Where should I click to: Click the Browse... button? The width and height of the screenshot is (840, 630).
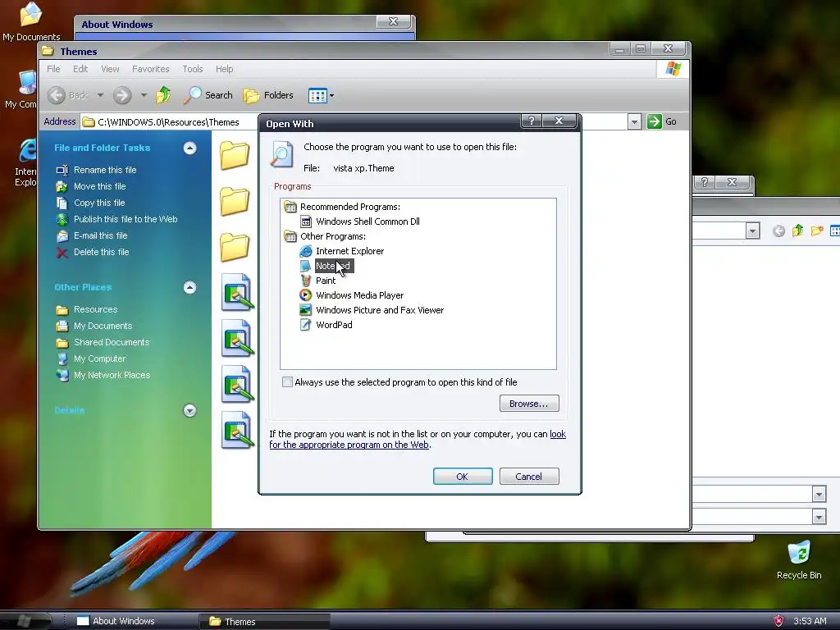tap(529, 404)
